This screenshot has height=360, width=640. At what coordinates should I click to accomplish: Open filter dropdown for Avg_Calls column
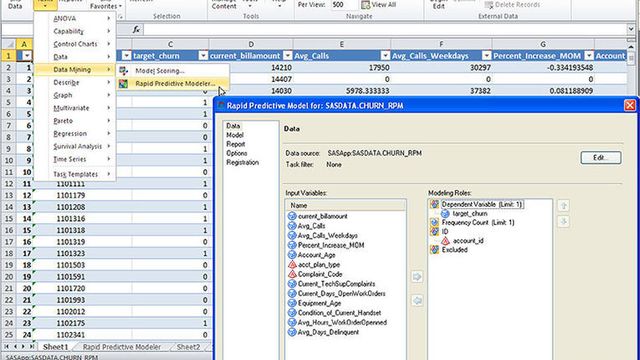pyautogui.click(x=385, y=56)
